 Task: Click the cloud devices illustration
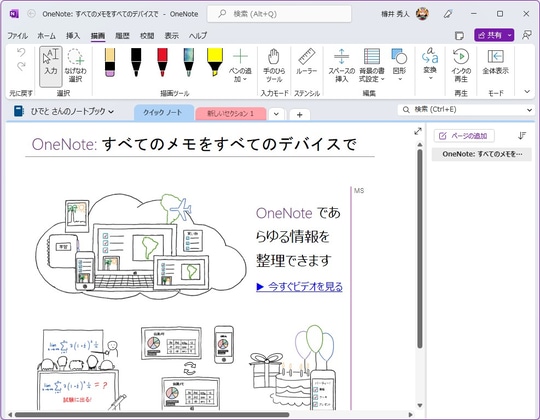tap(141, 246)
